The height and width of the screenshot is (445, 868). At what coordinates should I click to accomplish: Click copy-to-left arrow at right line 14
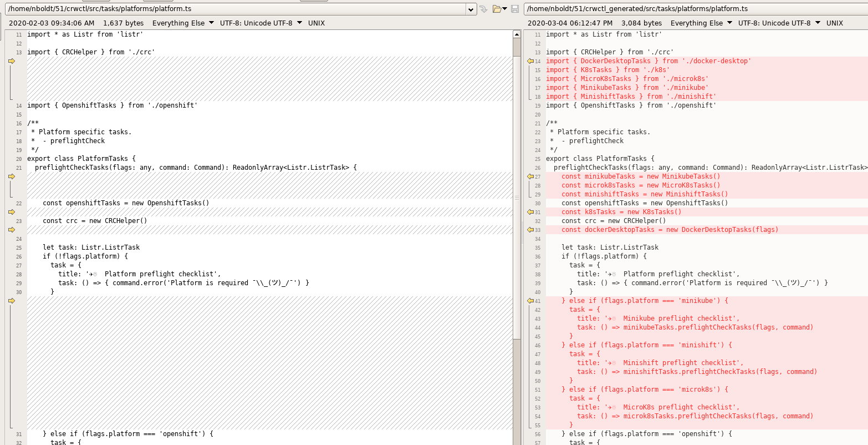[530, 61]
